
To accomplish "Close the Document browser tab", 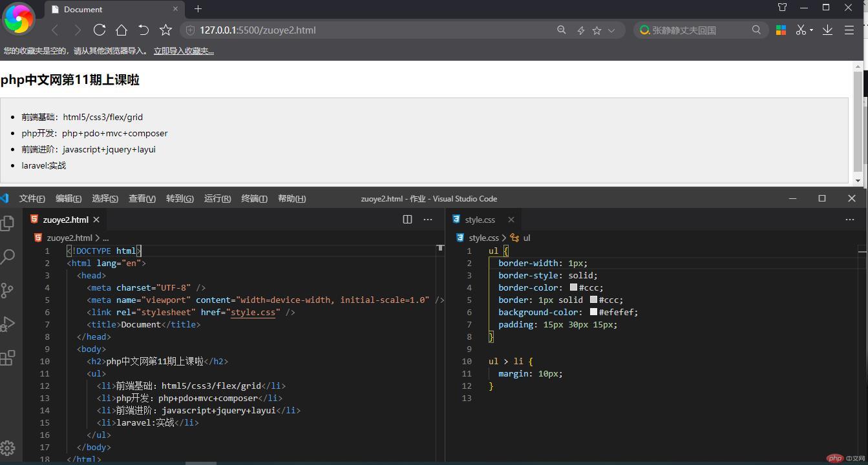I will click(x=176, y=9).
